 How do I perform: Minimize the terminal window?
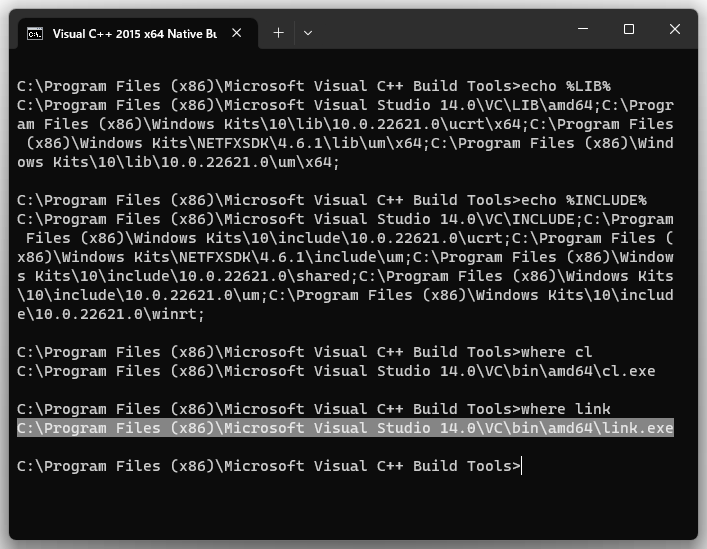(583, 29)
